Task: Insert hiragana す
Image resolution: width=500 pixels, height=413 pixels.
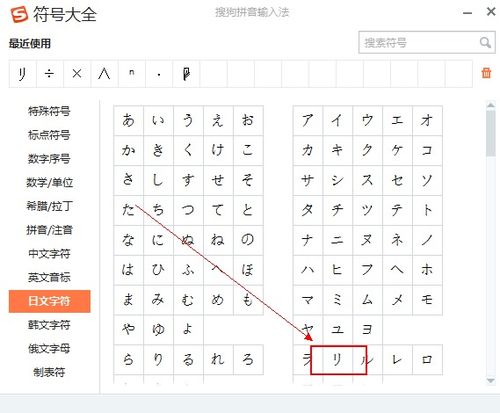Action: pos(188,180)
